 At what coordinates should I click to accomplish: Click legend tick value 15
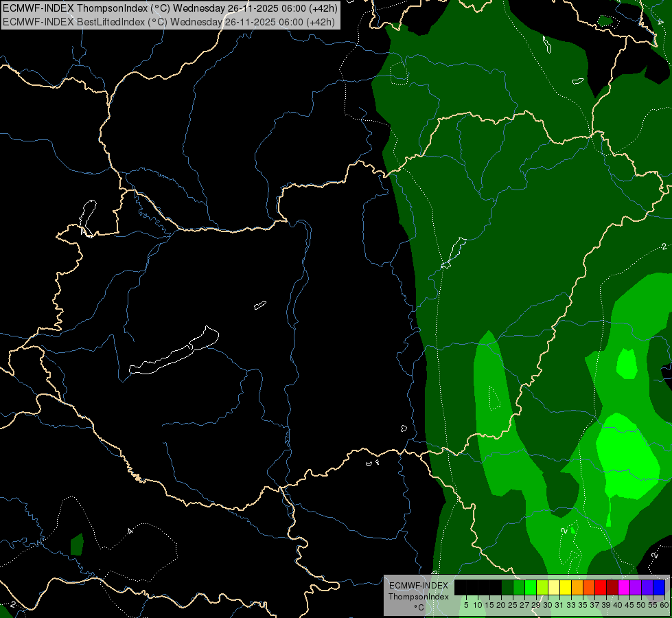click(489, 605)
